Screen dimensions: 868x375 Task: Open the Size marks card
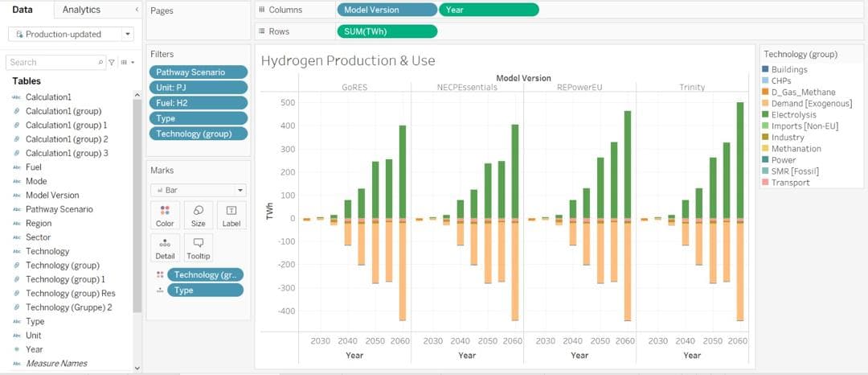point(199,216)
